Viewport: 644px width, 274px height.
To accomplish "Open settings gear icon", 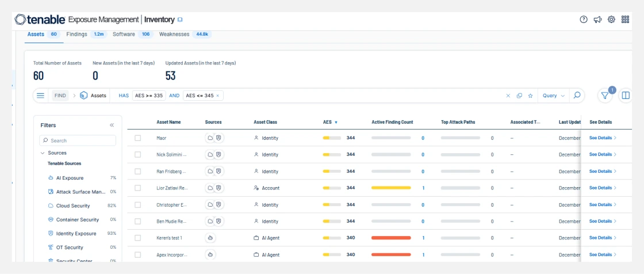I will tap(611, 20).
